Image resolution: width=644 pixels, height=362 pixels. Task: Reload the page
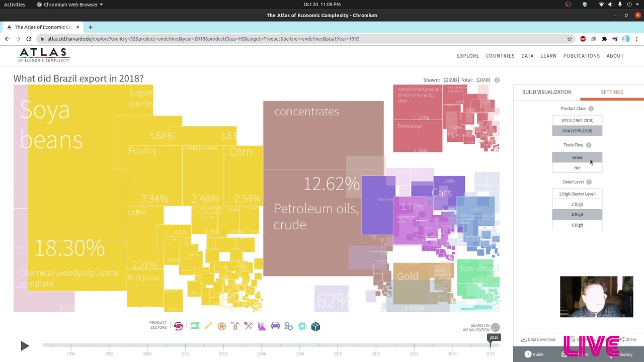[x=29, y=39]
